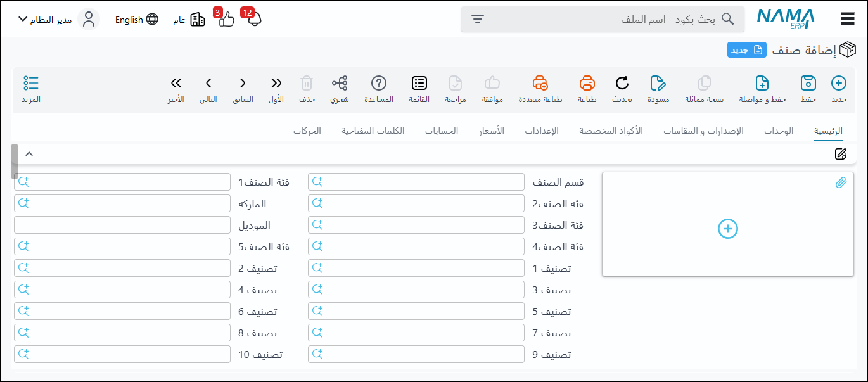This screenshot has height=382, width=868.
Task: Click the New (جديد) button in toolbar
Action: 838,84
